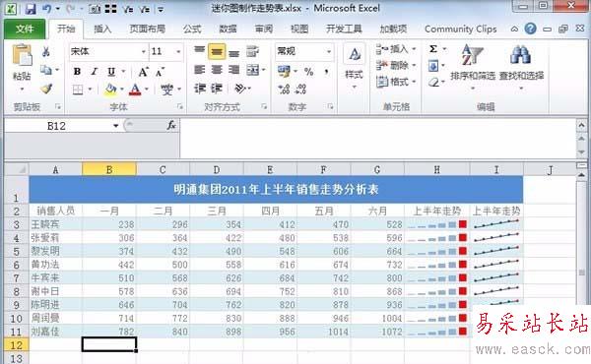Click the Save icon in quick access toolbar
The image size is (591, 364).
(31, 8)
